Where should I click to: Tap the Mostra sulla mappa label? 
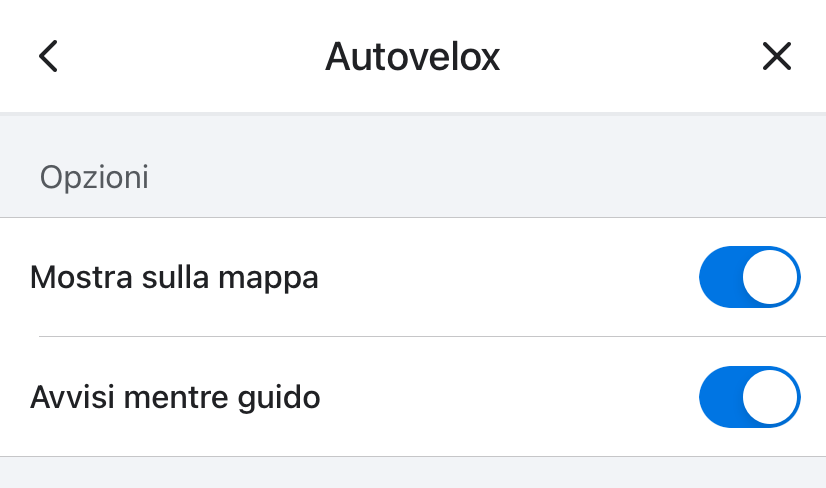click(174, 277)
